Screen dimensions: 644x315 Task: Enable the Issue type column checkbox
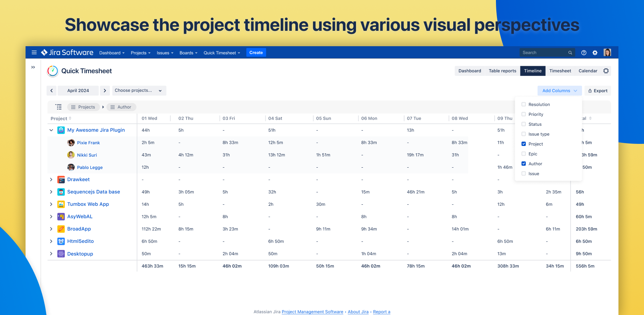point(524,134)
